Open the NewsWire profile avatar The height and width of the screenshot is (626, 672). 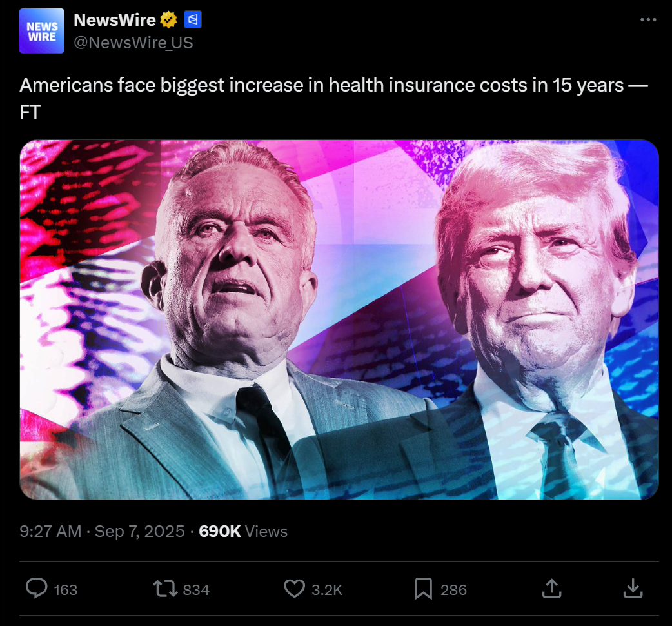pyautogui.click(x=42, y=31)
